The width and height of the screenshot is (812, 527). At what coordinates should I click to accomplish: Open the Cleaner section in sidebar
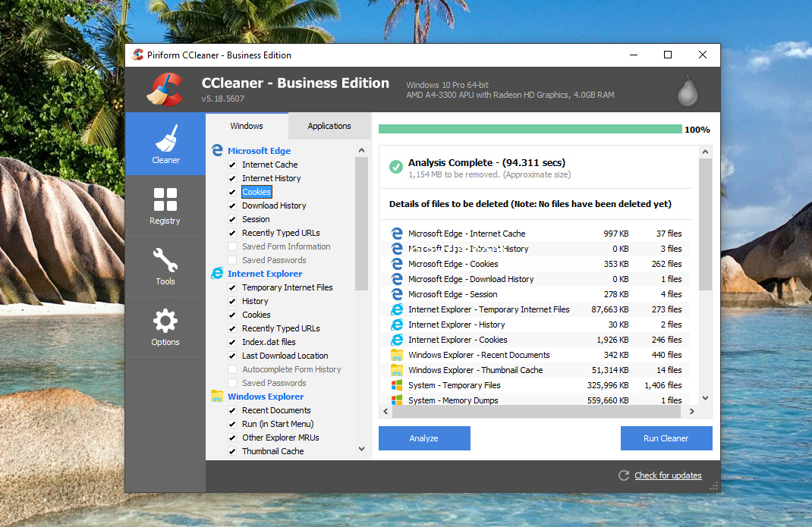click(x=165, y=144)
